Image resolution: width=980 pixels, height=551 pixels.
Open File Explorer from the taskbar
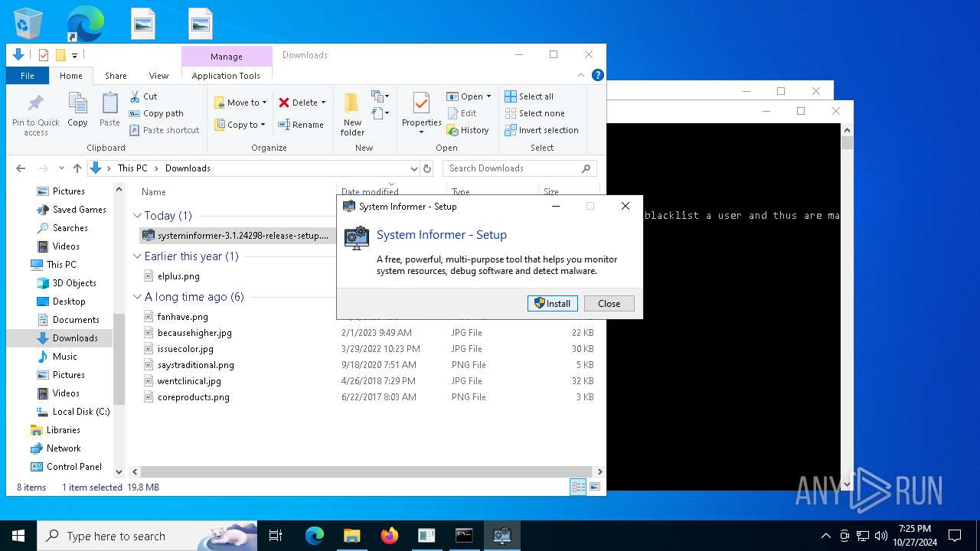pyautogui.click(x=351, y=536)
